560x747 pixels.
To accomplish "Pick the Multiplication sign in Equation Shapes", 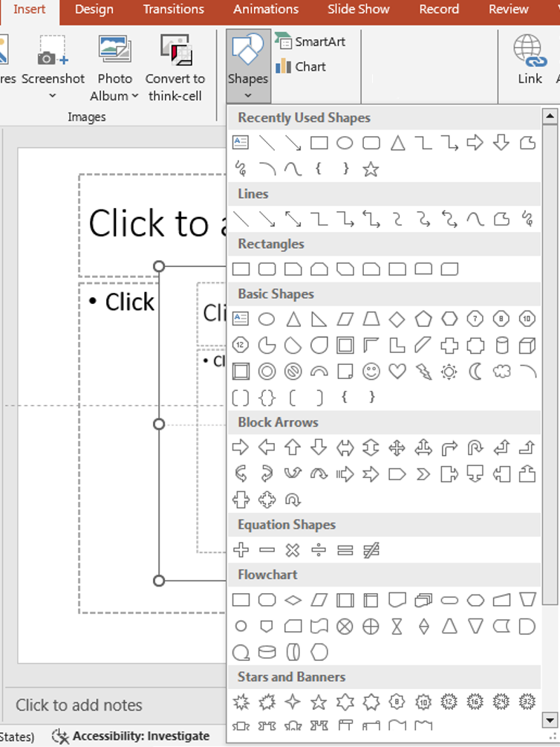I will click(x=293, y=550).
